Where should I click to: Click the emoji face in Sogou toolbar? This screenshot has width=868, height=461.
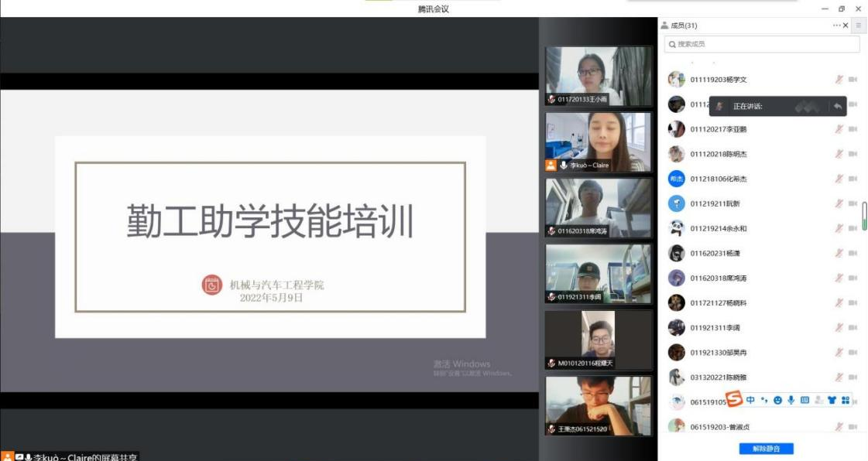click(777, 400)
